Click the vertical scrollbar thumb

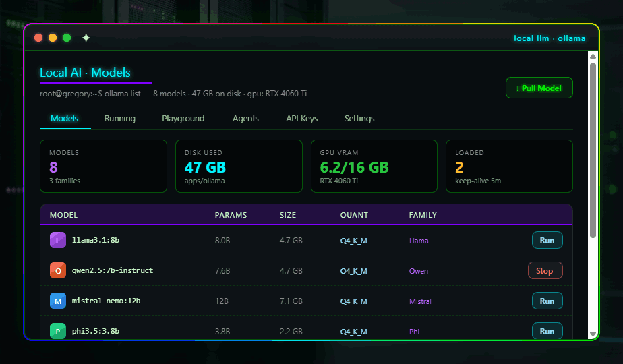pyautogui.click(x=593, y=150)
